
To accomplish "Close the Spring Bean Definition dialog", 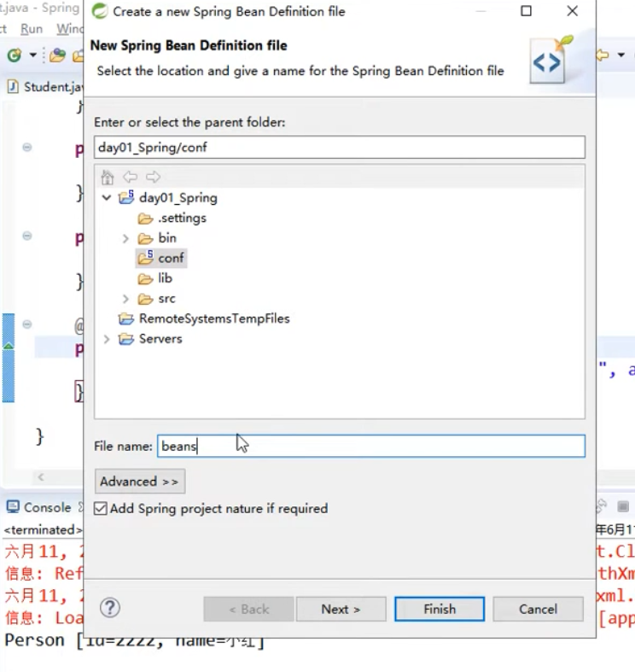I will click(573, 11).
